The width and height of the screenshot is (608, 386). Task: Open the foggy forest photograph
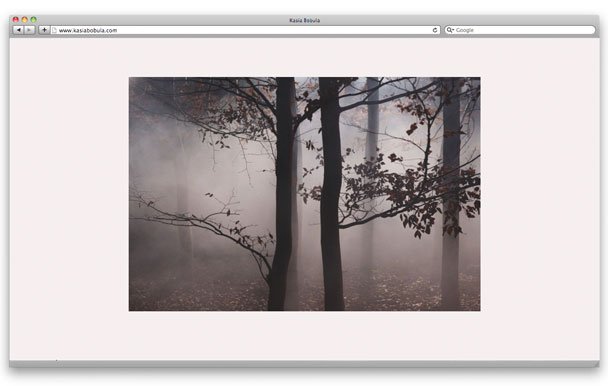pos(304,194)
